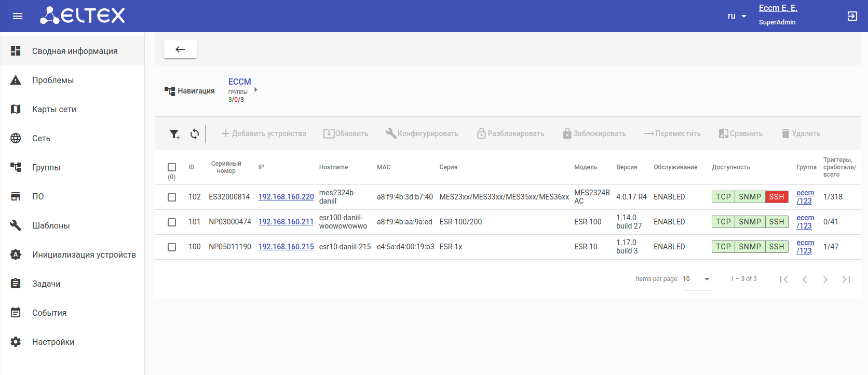The image size is (868, 375).
Task: Sort table by Серийный номер column header
Action: (226, 167)
